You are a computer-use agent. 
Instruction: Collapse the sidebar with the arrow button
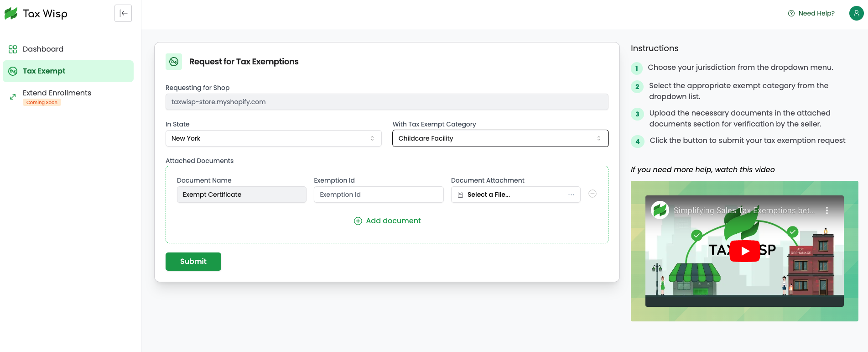click(123, 13)
